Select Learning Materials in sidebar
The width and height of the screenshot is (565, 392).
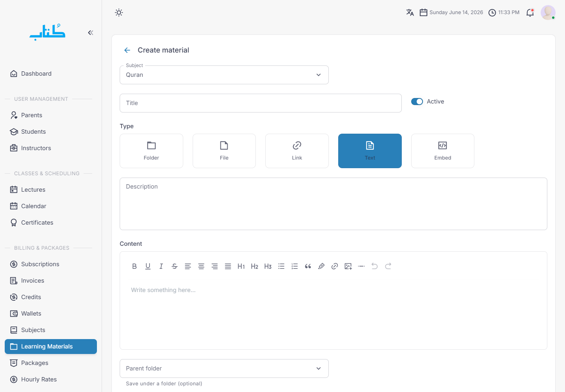click(51, 347)
